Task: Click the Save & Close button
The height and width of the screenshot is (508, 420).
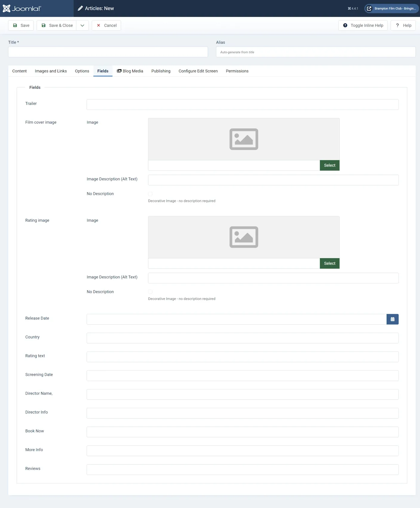Action: (57, 26)
